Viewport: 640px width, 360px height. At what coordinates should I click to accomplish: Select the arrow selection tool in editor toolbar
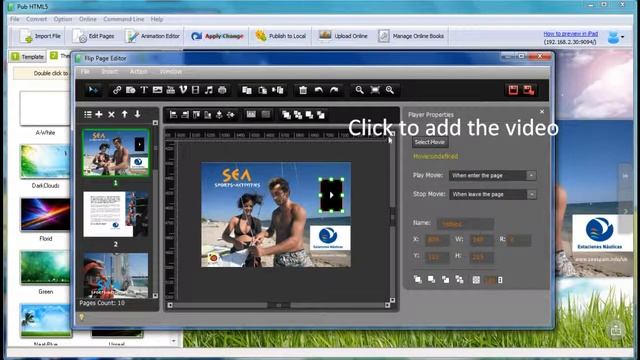[x=93, y=90]
